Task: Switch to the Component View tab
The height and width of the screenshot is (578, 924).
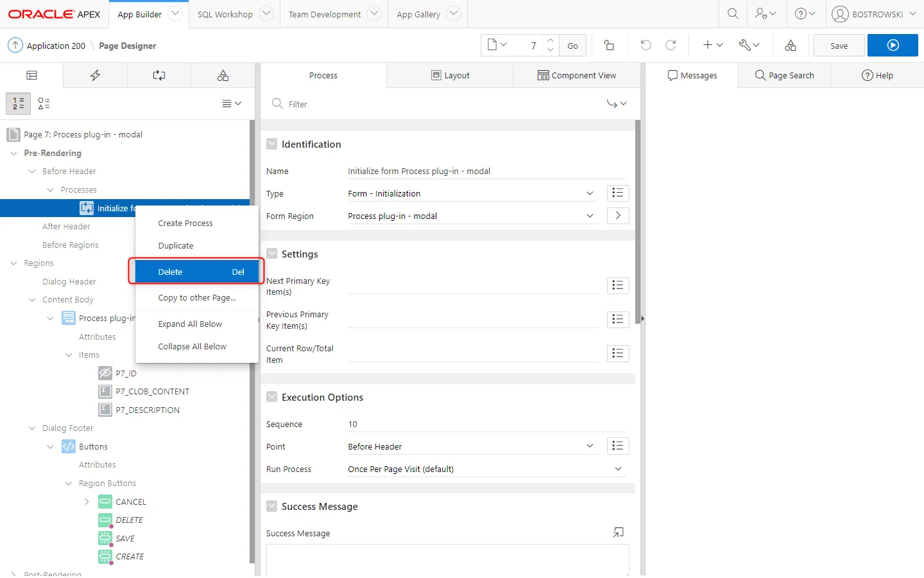Action: point(576,76)
